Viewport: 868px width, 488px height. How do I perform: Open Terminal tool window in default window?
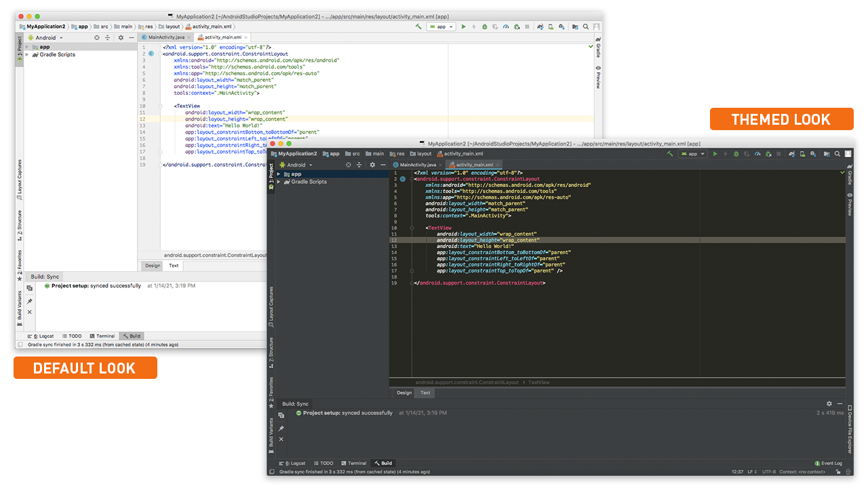[102, 336]
